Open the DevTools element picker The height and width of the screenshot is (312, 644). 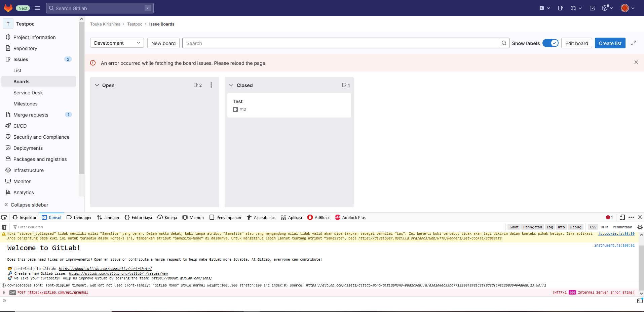[x=4, y=218]
